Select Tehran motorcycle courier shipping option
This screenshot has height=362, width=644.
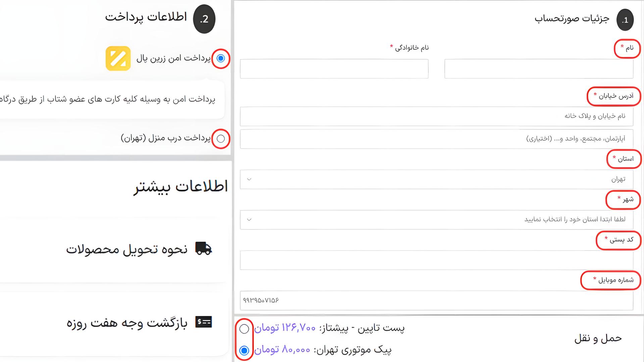tap(244, 351)
